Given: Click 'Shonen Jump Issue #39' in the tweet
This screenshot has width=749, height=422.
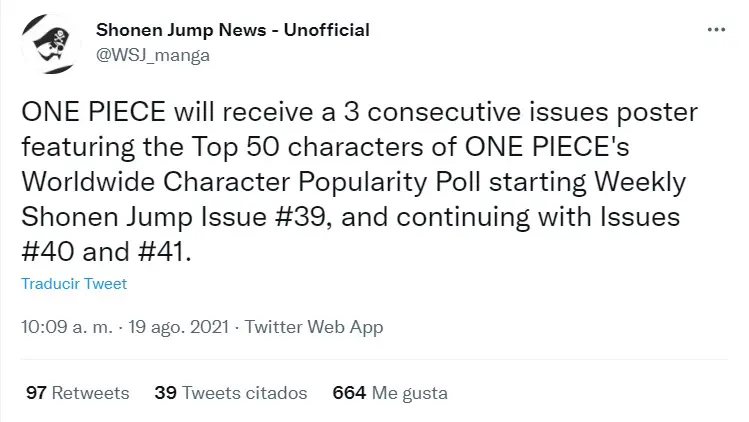Looking at the screenshot, I should (x=173, y=217).
